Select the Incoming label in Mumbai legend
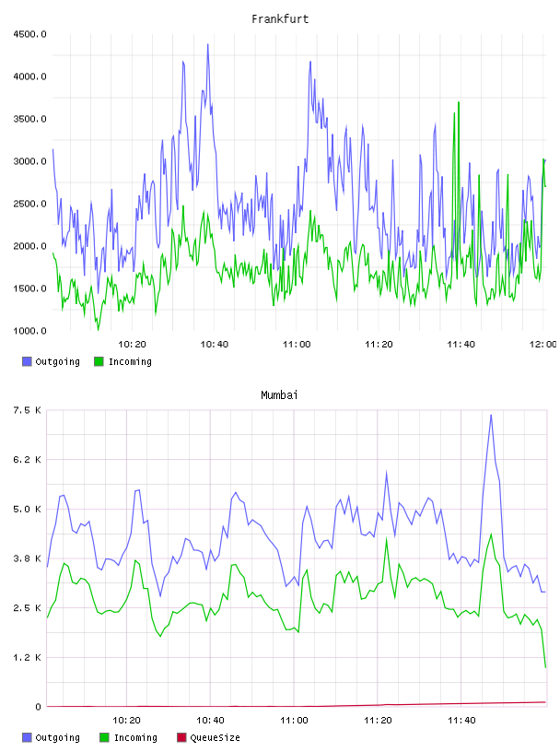This screenshot has width=560, height=752. (135, 738)
